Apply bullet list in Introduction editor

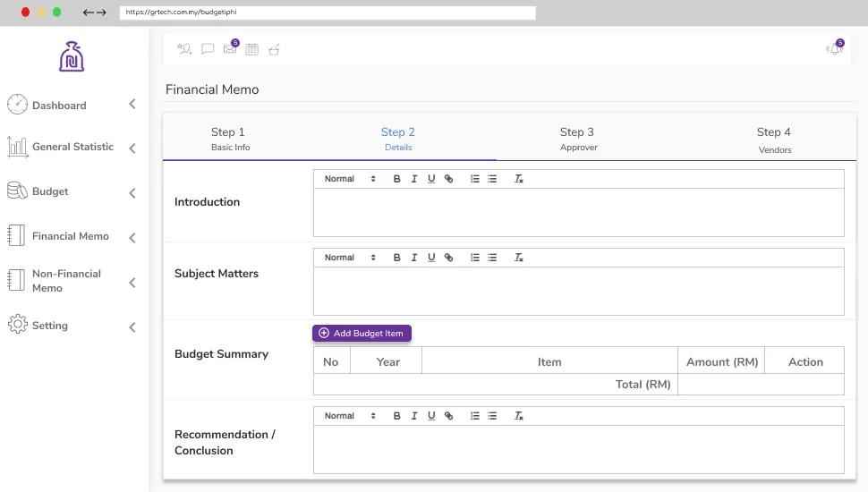tap(492, 179)
